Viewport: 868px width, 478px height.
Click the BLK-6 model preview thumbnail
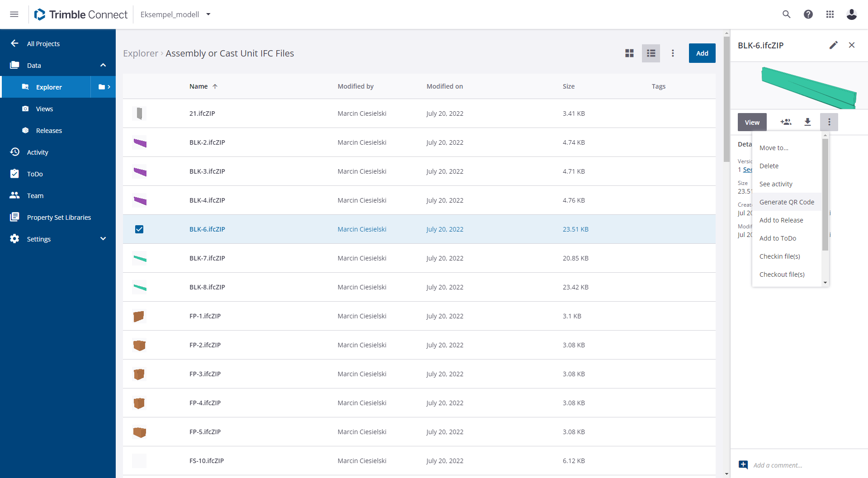[x=808, y=87]
